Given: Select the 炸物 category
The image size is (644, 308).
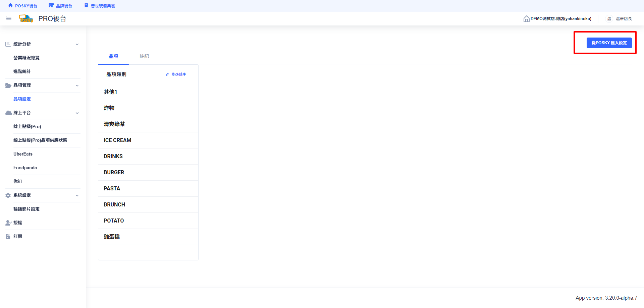Looking at the screenshot, I should coord(148,108).
